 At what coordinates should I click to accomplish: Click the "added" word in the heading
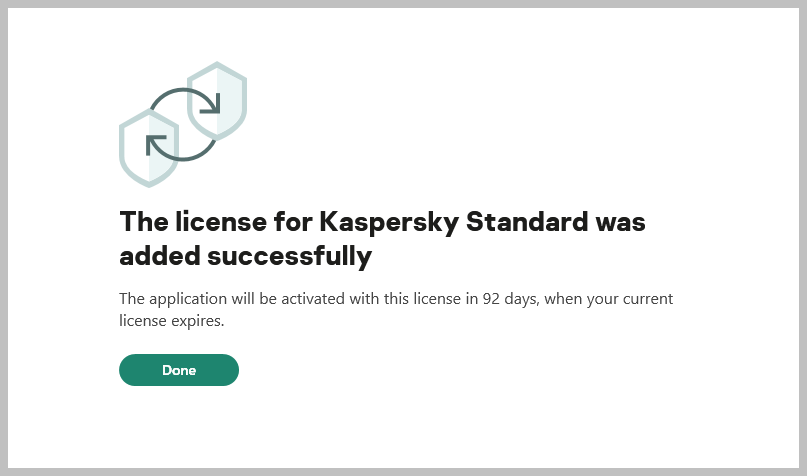click(159, 256)
